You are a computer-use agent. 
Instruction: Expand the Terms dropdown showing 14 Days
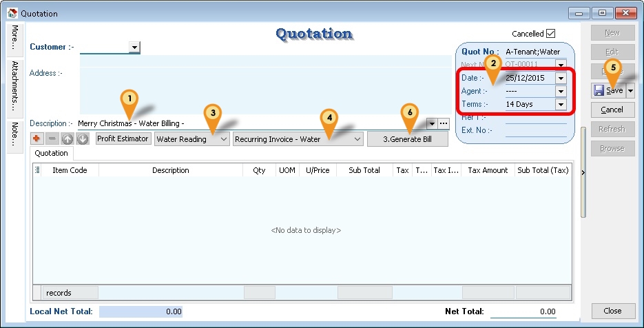click(x=561, y=105)
